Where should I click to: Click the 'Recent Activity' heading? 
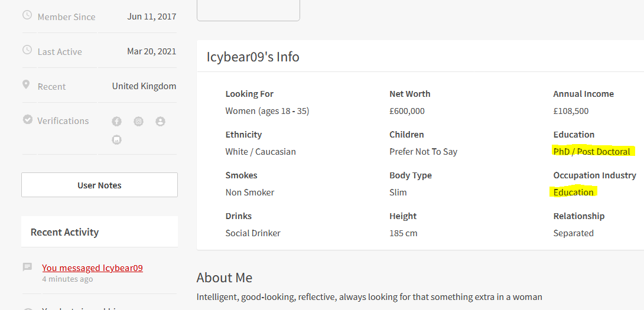tap(64, 232)
